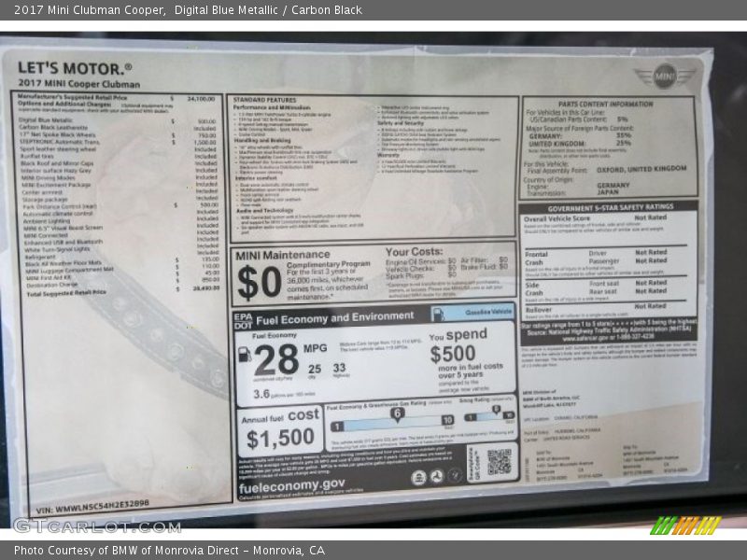Click the Gasoline Vehicle label
This screenshot has width=747, height=560.
[488, 312]
